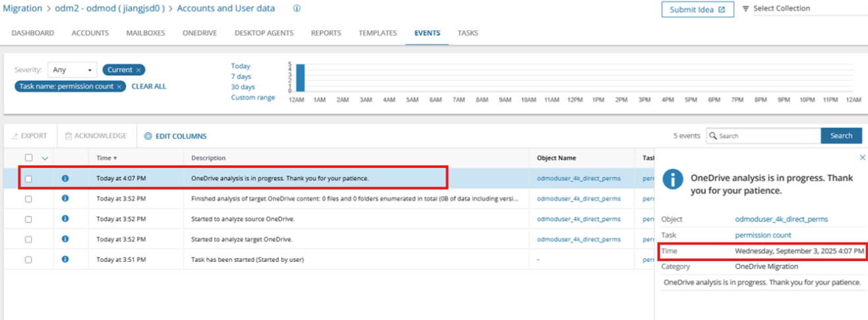868x320 pixels.
Task: Click the Submit Idea button
Action: coord(697,9)
